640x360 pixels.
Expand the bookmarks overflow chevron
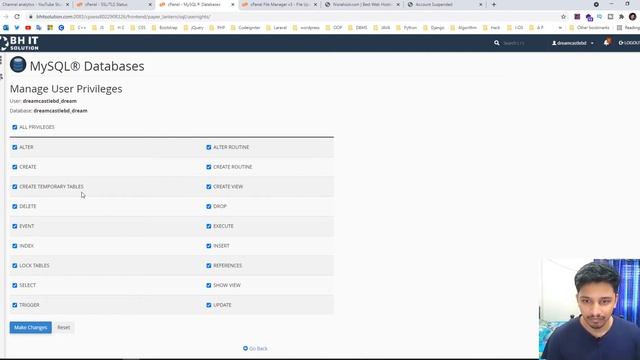click(x=560, y=28)
